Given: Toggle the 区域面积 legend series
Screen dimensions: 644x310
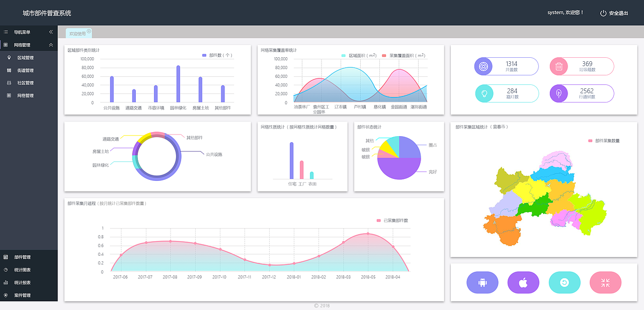Looking at the screenshot, I should [359, 55].
